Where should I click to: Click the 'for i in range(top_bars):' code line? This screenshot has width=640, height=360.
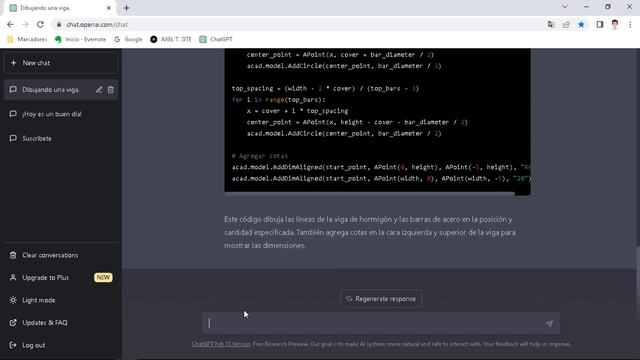[x=278, y=100]
